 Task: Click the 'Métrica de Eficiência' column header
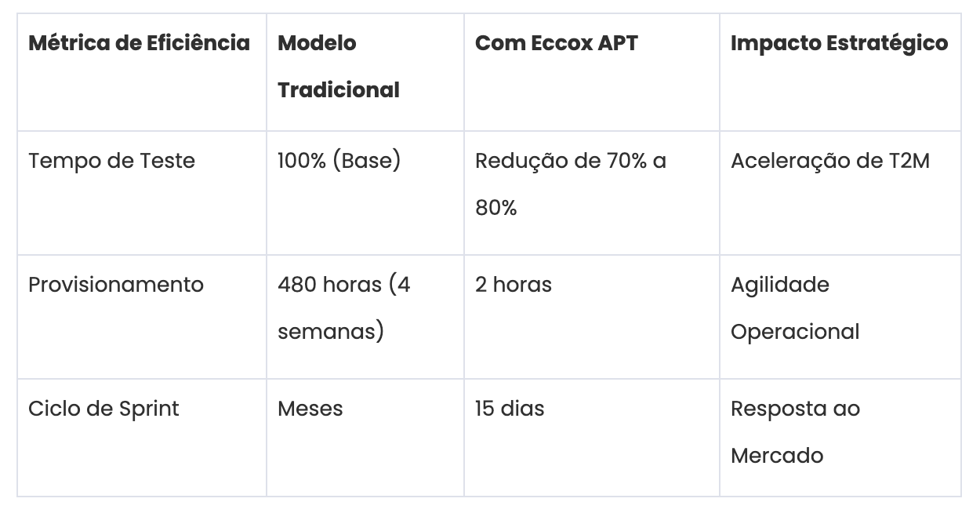(x=139, y=43)
